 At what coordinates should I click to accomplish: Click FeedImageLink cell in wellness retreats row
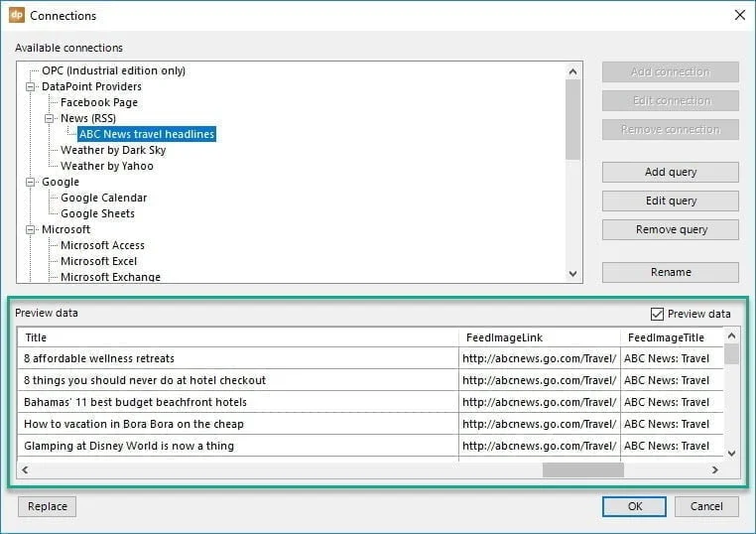click(540, 358)
